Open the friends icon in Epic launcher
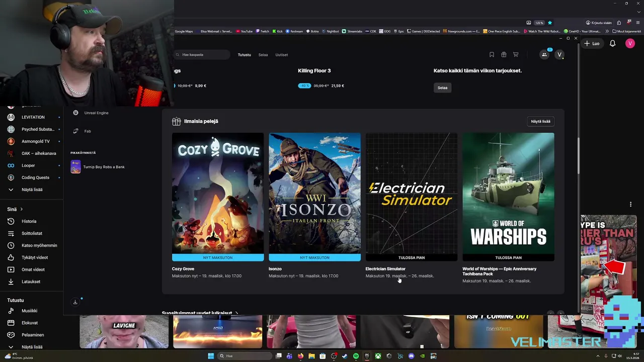This screenshot has height=362, width=644. point(544,54)
